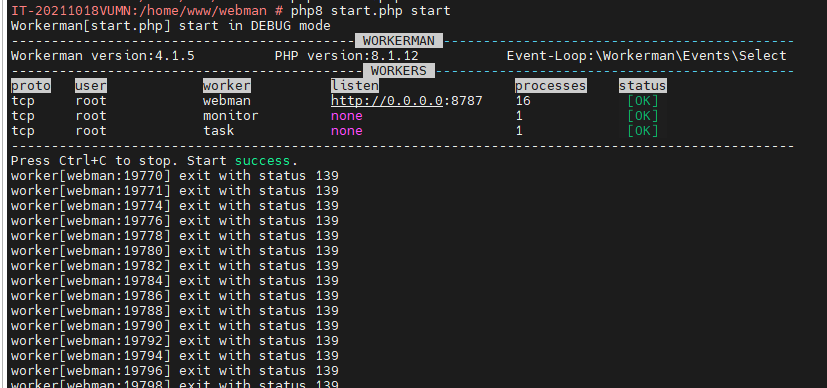The image size is (827, 388).
Task: Click the worker[webman:19778] exit line
Action: 175,236
